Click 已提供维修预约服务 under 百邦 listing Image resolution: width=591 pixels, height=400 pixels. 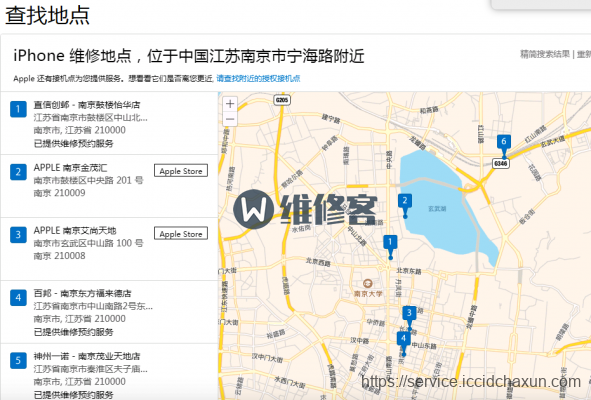73,332
